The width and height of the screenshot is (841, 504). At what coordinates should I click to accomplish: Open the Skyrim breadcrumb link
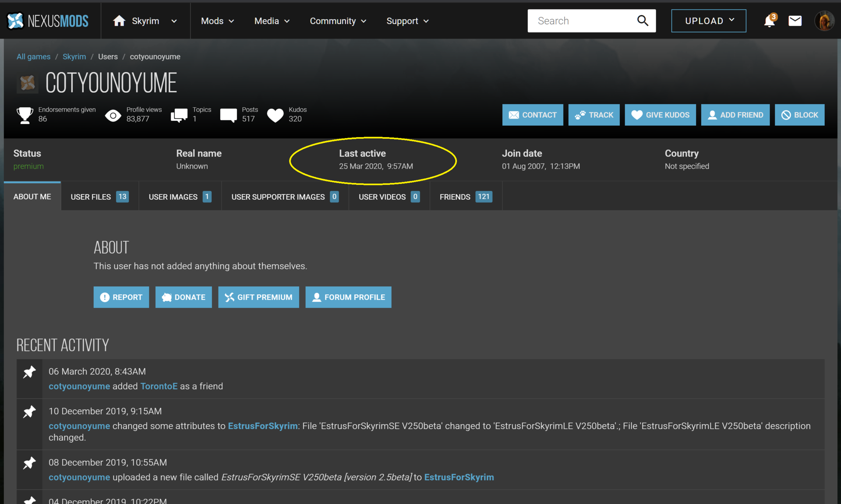74,56
